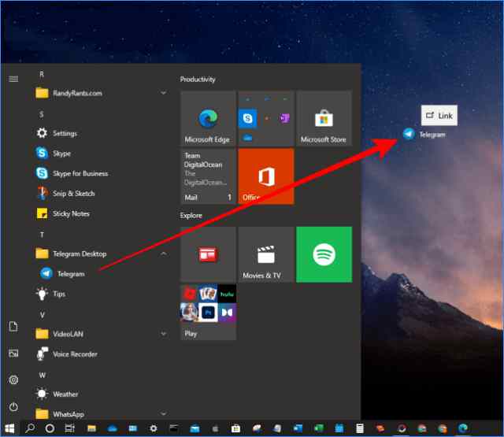Open the Play tile folder
Image resolution: width=504 pixels, height=437 pixels.
[208, 312]
